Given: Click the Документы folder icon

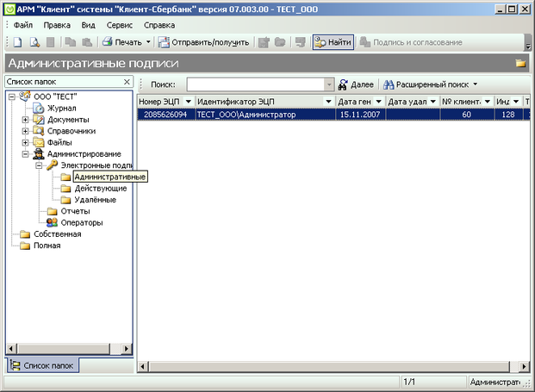Looking at the screenshot, I should tap(39, 120).
